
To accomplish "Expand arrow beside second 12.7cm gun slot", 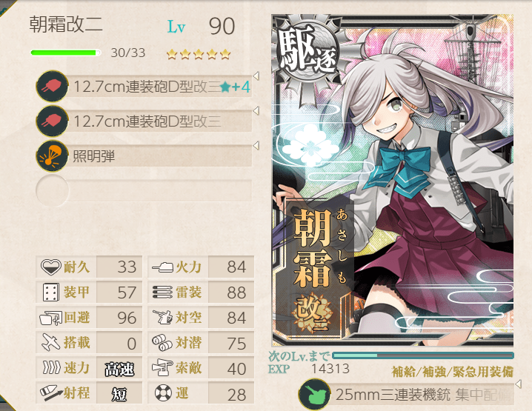I will click(256, 111).
